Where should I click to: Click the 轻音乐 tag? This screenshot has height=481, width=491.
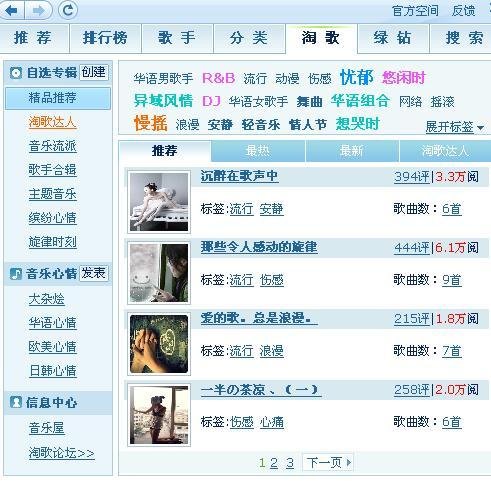click(x=261, y=125)
